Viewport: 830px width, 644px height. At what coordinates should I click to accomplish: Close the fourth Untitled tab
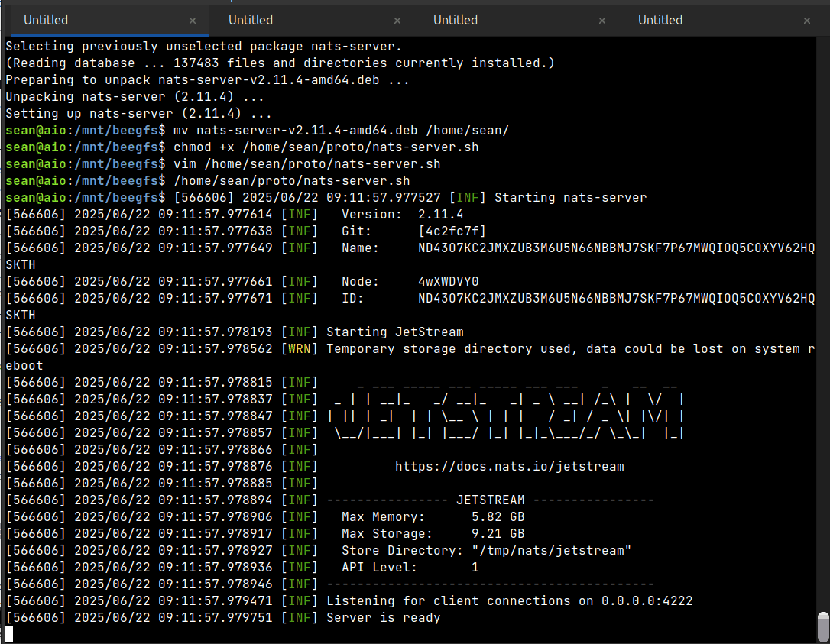(807, 21)
